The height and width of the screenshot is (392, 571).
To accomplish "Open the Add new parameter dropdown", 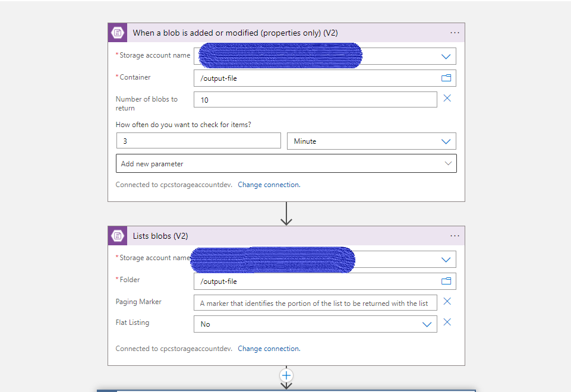I will click(x=286, y=163).
